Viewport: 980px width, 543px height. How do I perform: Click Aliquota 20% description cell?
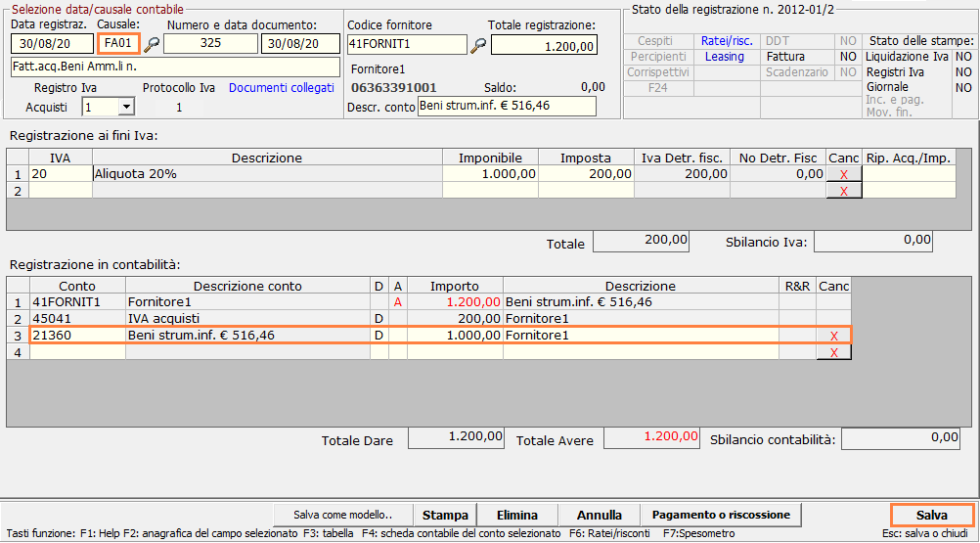(x=268, y=174)
